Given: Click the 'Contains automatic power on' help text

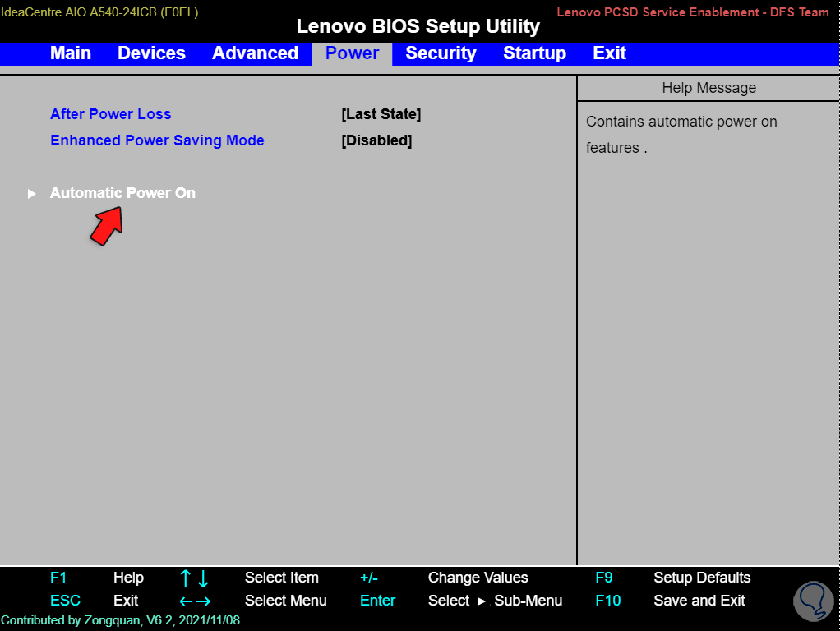Looking at the screenshot, I should click(681, 122).
